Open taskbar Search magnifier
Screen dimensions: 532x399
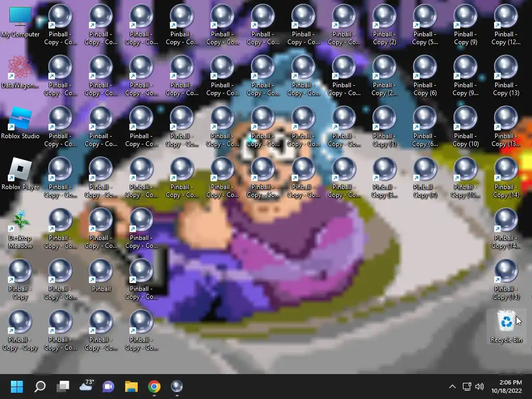39,386
